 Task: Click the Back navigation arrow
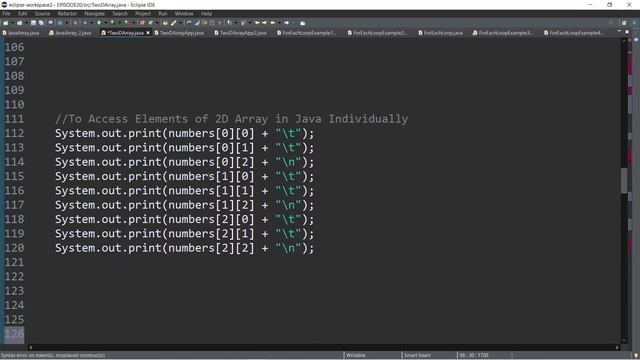coord(273,23)
